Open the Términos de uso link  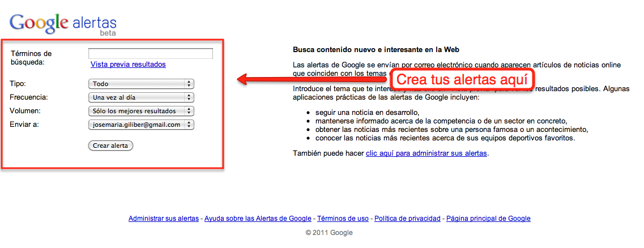pyautogui.click(x=343, y=219)
